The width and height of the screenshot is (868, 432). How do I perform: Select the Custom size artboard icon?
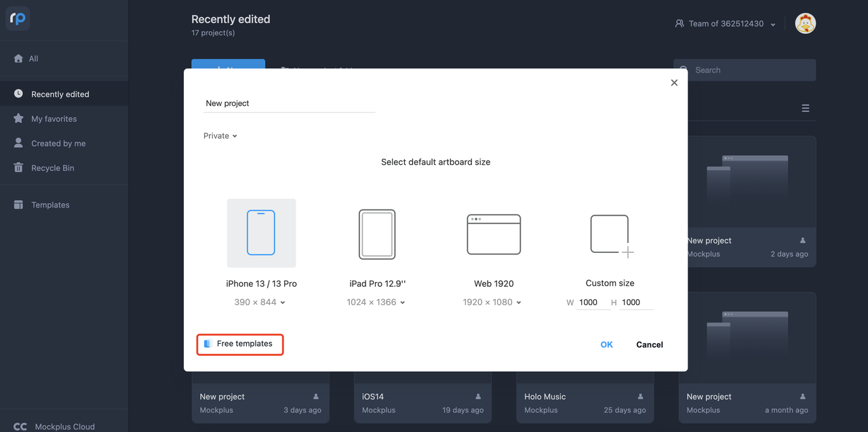click(610, 235)
